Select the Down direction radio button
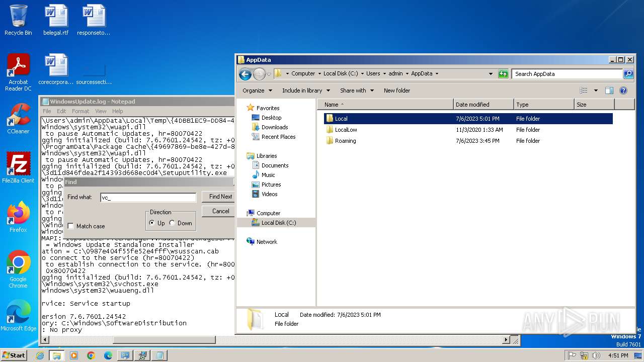Screen dimensions: 644x362 coord(172,223)
